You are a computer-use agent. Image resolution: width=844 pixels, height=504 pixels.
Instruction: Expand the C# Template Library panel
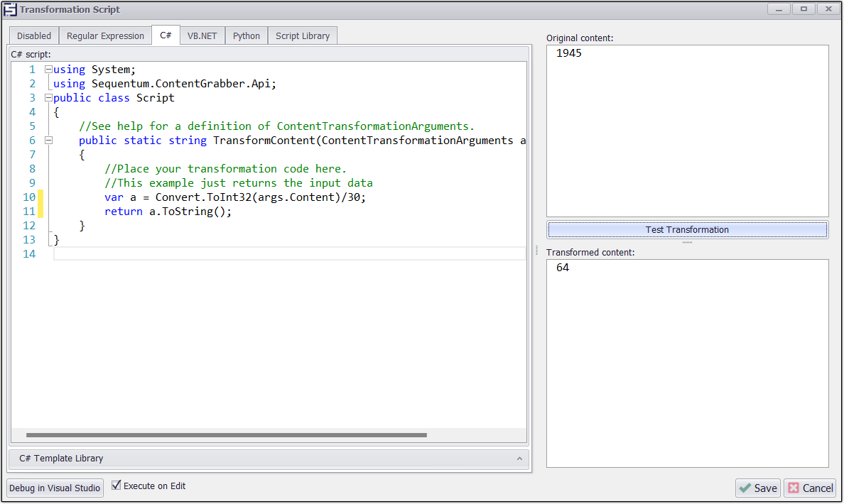click(269, 459)
